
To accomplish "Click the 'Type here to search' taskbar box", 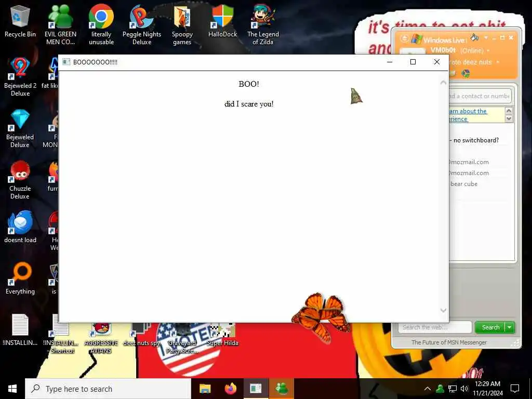I will pyautogui.click(x=108, y=389).
